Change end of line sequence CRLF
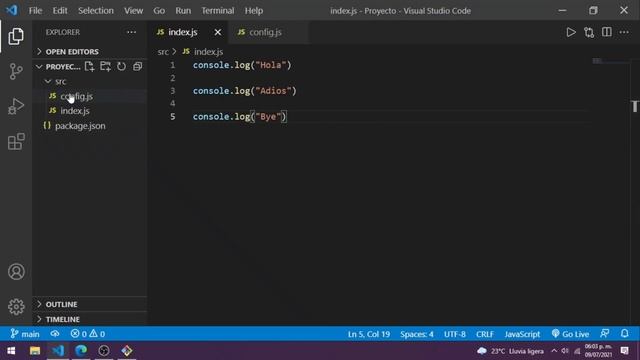The image size is (640, 360). (x=484, y=334)
